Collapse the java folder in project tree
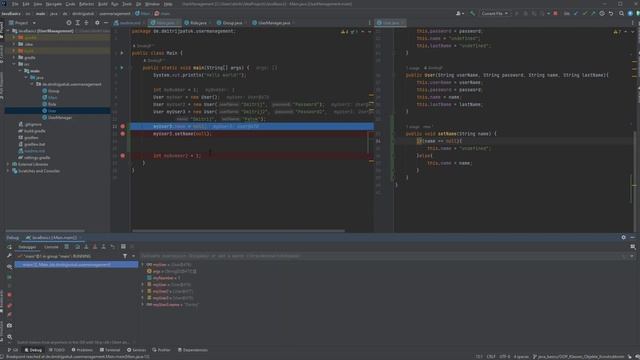640x360 pixels. [26, 77]
